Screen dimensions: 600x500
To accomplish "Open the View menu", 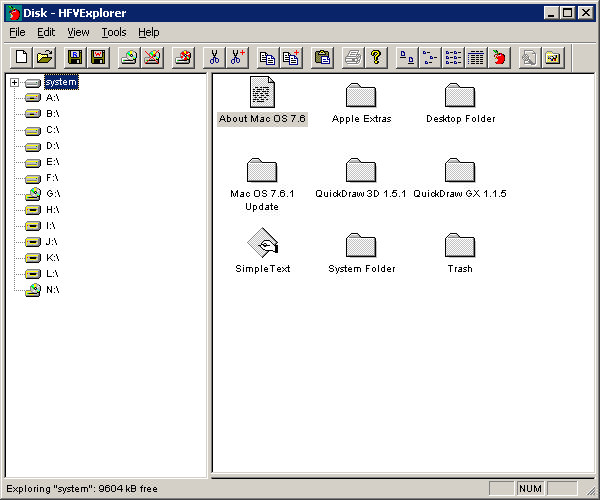I will pyautogui.click(x=78, y=32).
